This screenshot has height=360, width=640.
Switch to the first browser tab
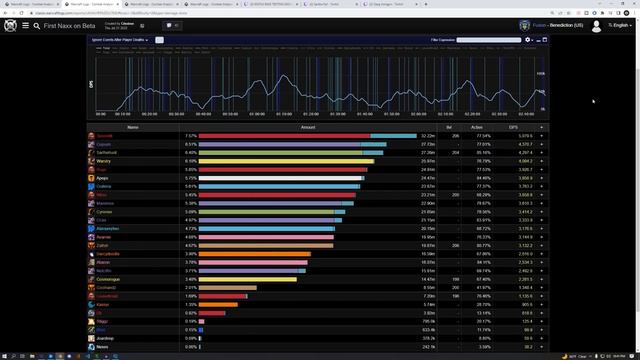[31, 4]
